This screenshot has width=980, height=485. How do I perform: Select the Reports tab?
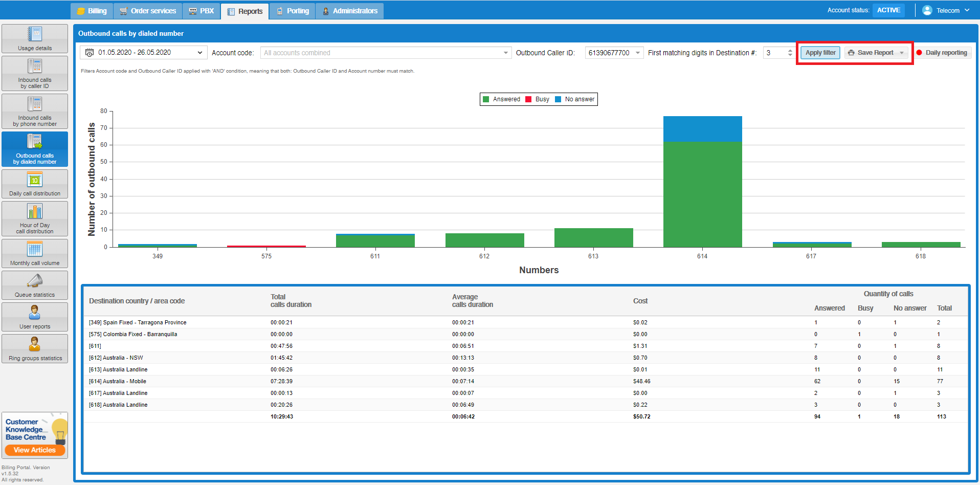(x=245, y=11)
